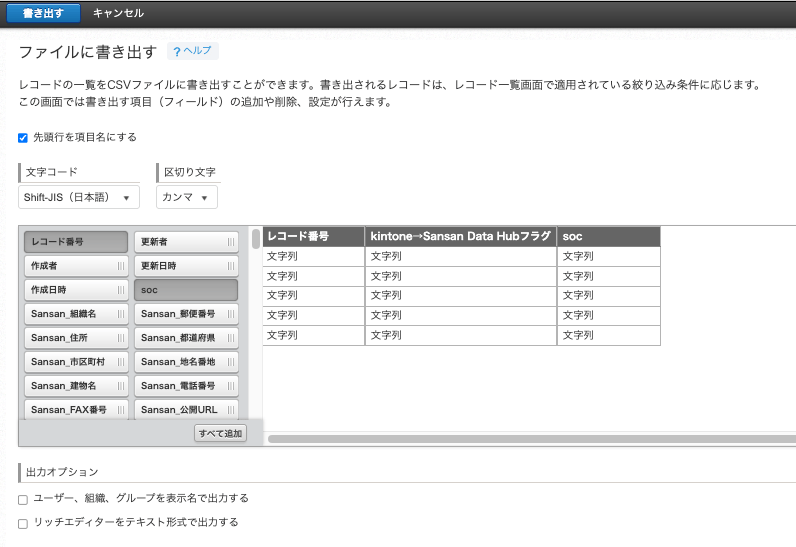Viewport: 796px width, 547px height.
Task: Add the Sansan_建物名 field
Action: pyautogui.click(x=76, y=386)
